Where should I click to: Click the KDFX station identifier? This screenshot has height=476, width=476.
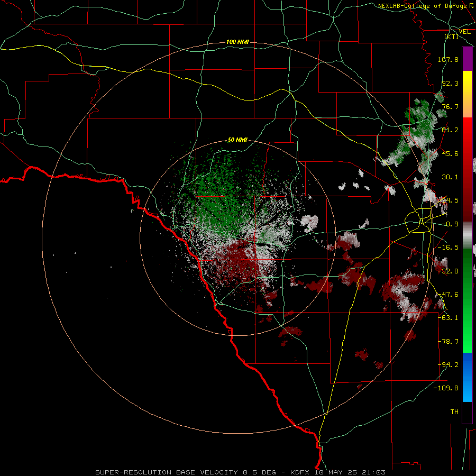point(299,472)
